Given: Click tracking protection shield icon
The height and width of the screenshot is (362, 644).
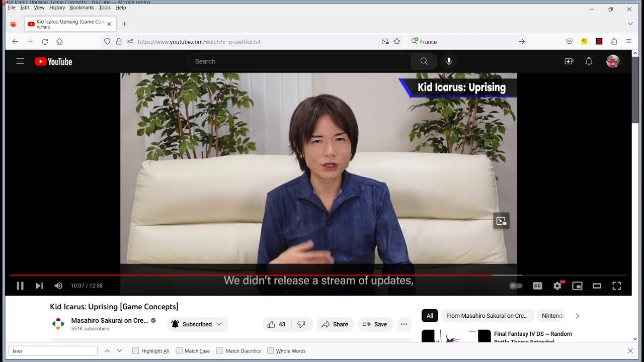Looking at the screenshot, I should [x=107, y=42].
